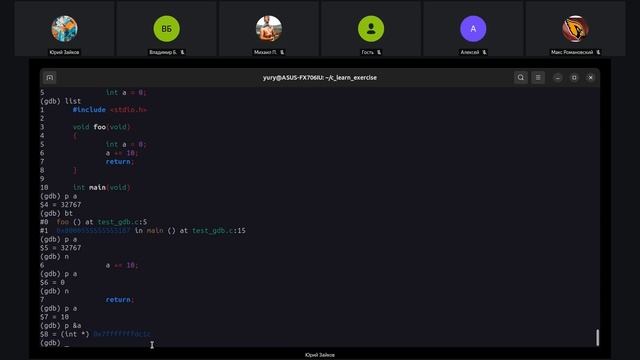Click the muted mic icon next to Михаил П.
This screenshot has width=640, height=360.
tap(282, 52)
